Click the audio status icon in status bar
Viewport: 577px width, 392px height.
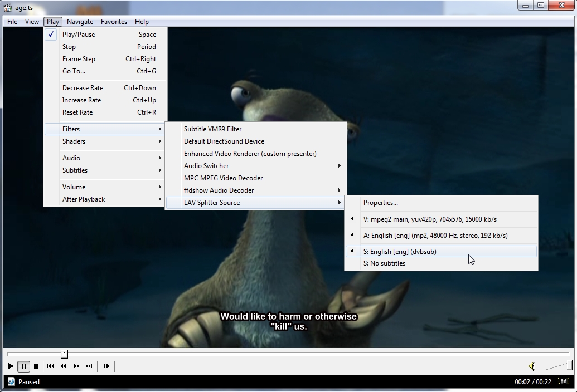pyautogui.click(x=564, y=381)
